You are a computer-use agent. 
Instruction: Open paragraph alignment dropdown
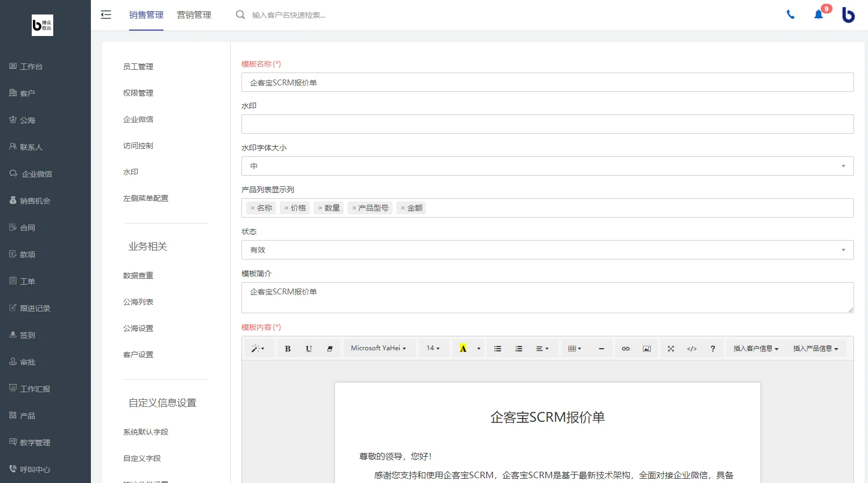542,349
